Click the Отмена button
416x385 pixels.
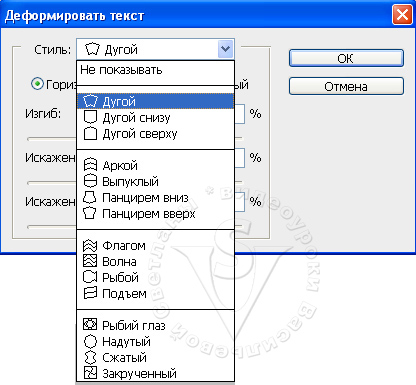pos(346,86)
